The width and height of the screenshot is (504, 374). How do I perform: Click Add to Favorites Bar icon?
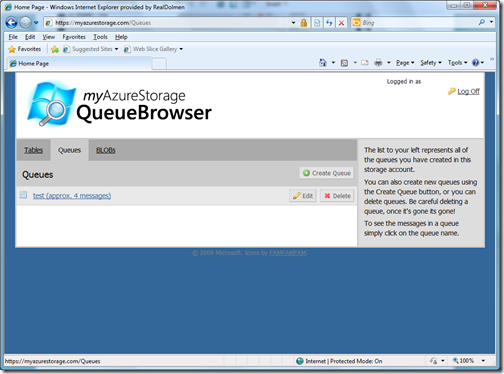point(55,49)
